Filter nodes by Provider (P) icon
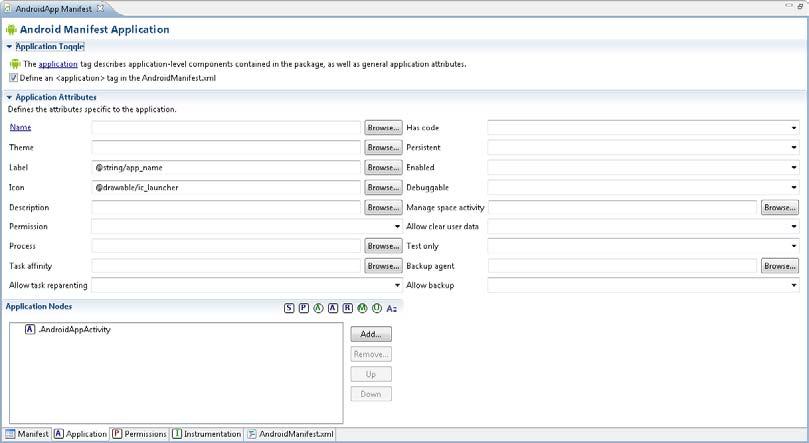 [304, 308]
